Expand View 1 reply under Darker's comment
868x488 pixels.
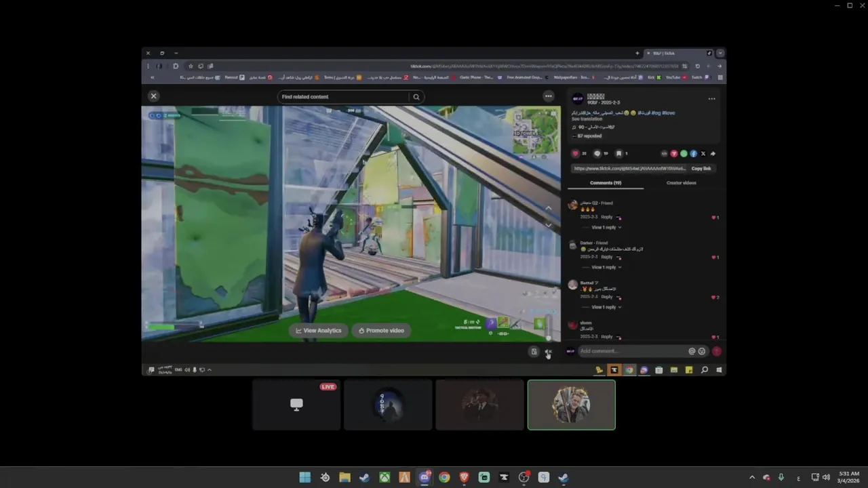click(x=606, y=267)
